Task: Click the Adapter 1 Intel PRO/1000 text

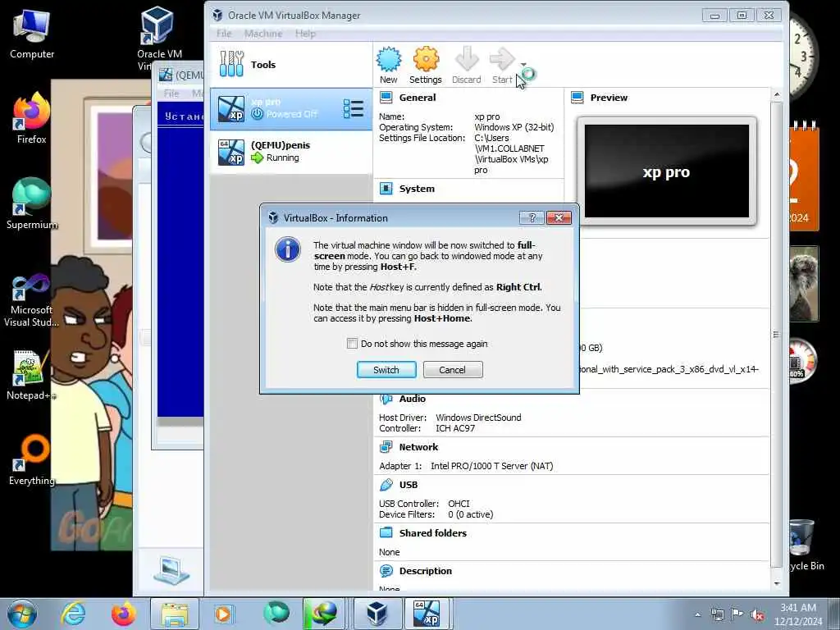Action: [466, 466]
